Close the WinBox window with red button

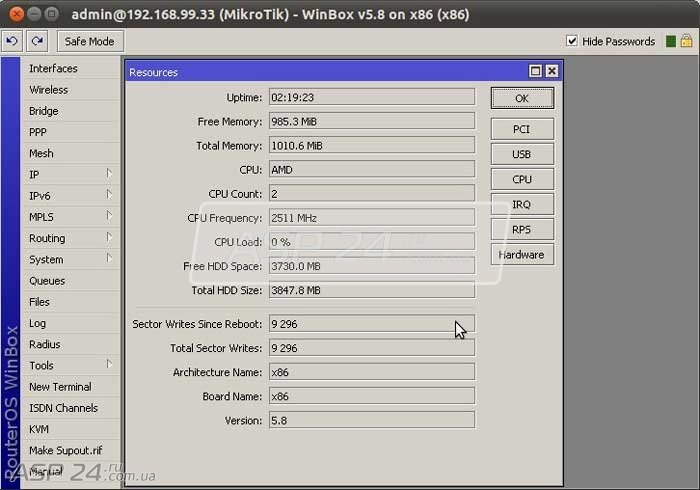(17, 14)
